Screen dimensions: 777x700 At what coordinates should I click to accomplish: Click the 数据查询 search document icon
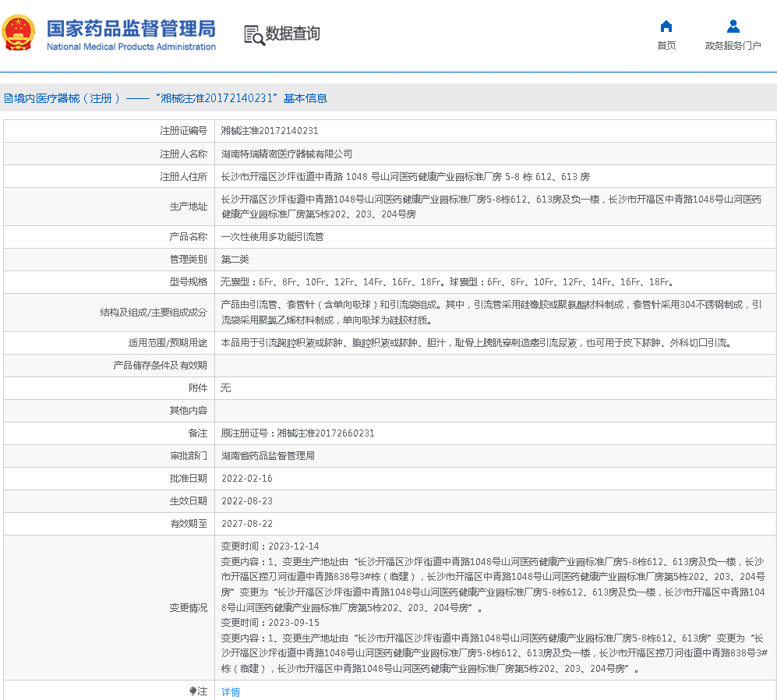click(x=254, y=35)
